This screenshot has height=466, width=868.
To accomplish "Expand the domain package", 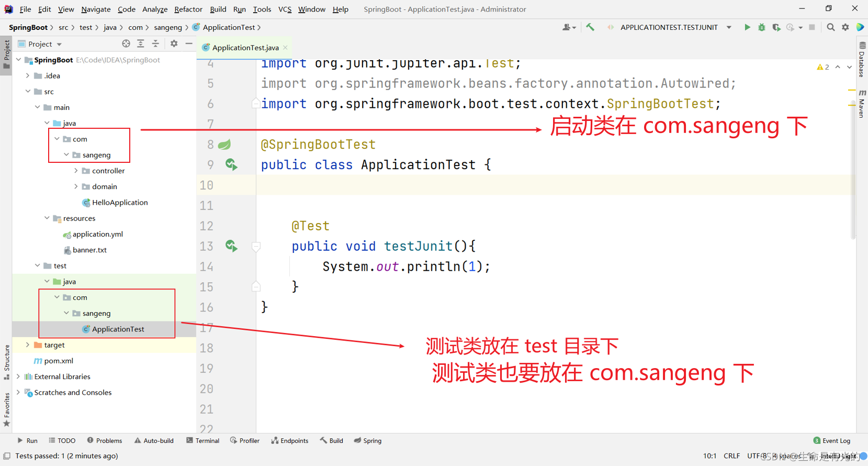I will (76, 186).
